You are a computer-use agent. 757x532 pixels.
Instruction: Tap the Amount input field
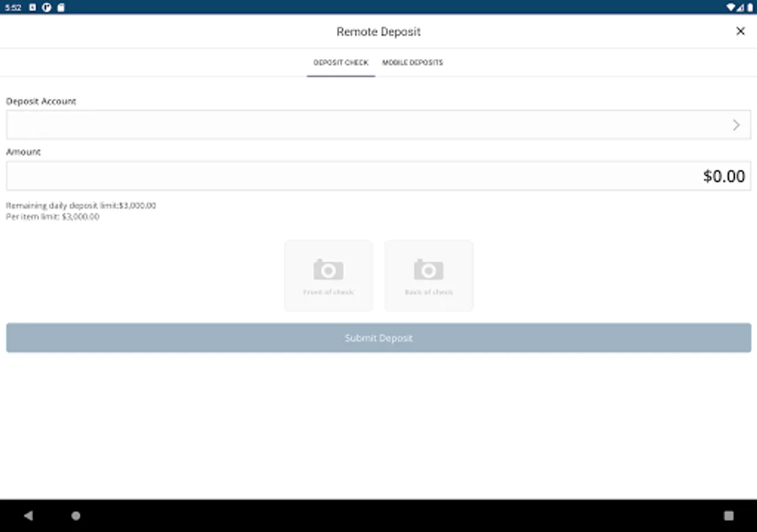point(378,176)
